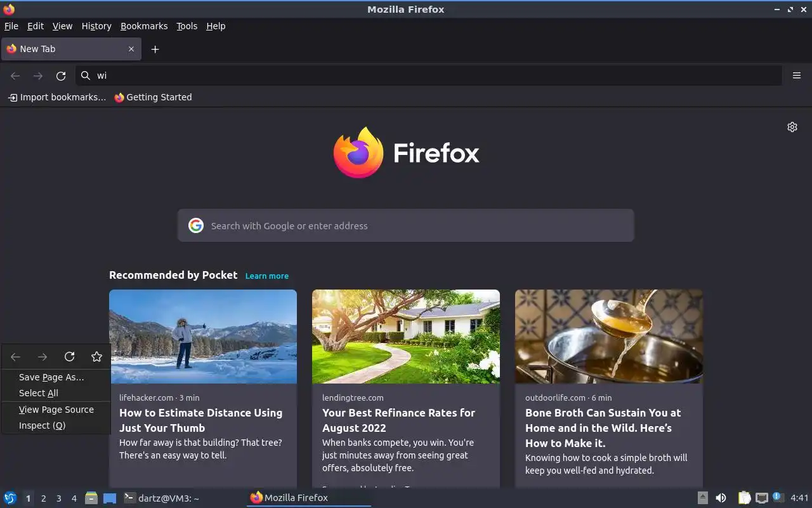Click the tray eject/removable media icon

click(703, 498)
